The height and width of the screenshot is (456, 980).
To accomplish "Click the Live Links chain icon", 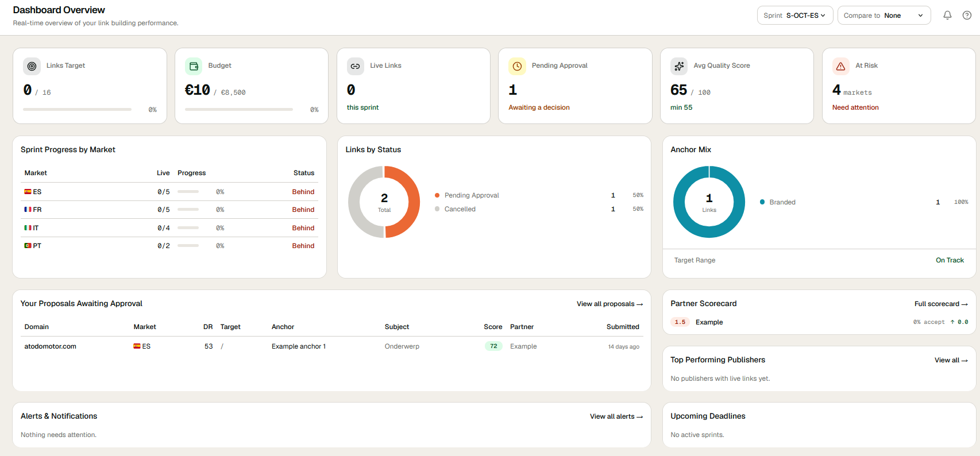I will (x=356, y=66).
